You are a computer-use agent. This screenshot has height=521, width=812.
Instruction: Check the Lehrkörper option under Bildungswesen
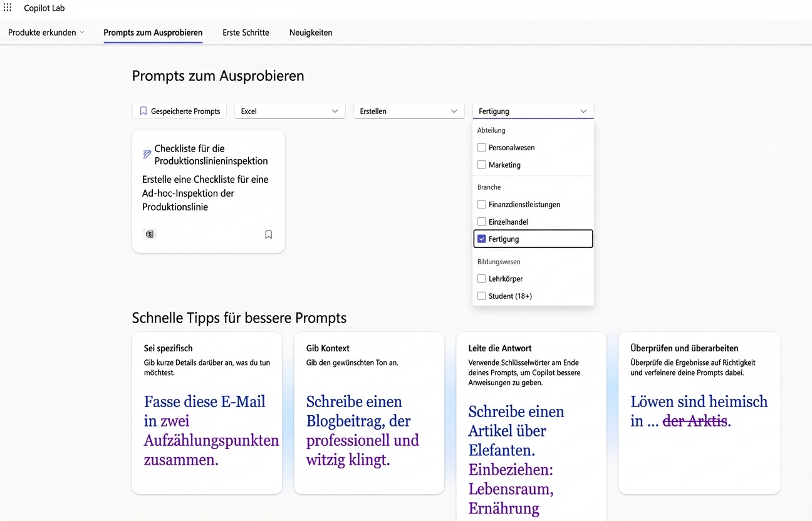click(481, 279)
